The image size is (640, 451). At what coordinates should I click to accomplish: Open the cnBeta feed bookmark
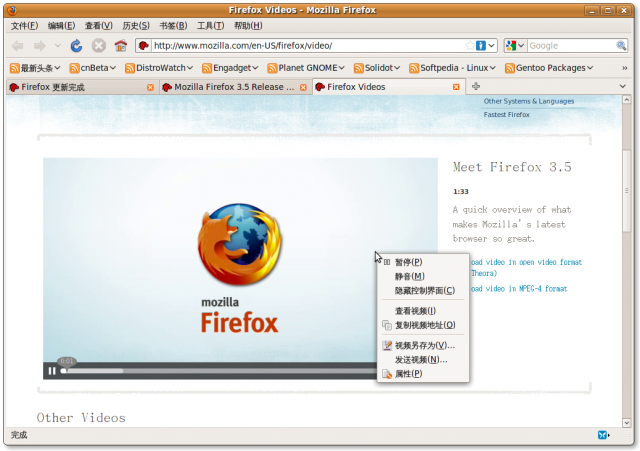coord(93,68)
